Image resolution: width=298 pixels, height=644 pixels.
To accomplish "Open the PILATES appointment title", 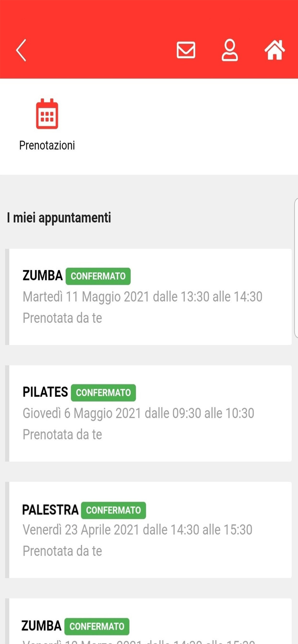I will [x=45, y=392].
